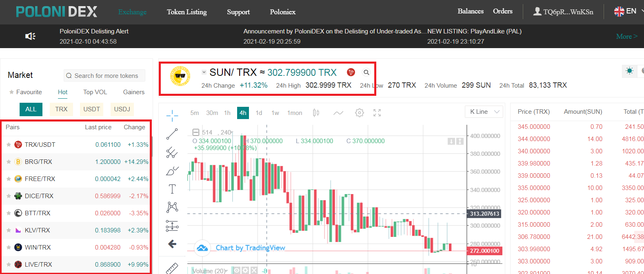Toggle chart fullscreen mode
644x274 pixels.
pyautogui.click(x=377, y=113)
